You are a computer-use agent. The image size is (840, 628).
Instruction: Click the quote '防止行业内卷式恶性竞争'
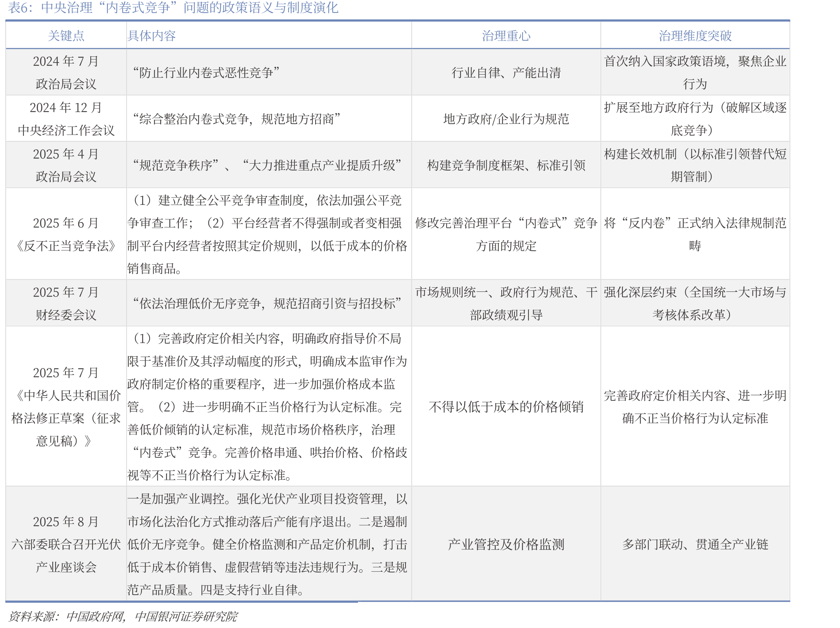tap(206, 72)
